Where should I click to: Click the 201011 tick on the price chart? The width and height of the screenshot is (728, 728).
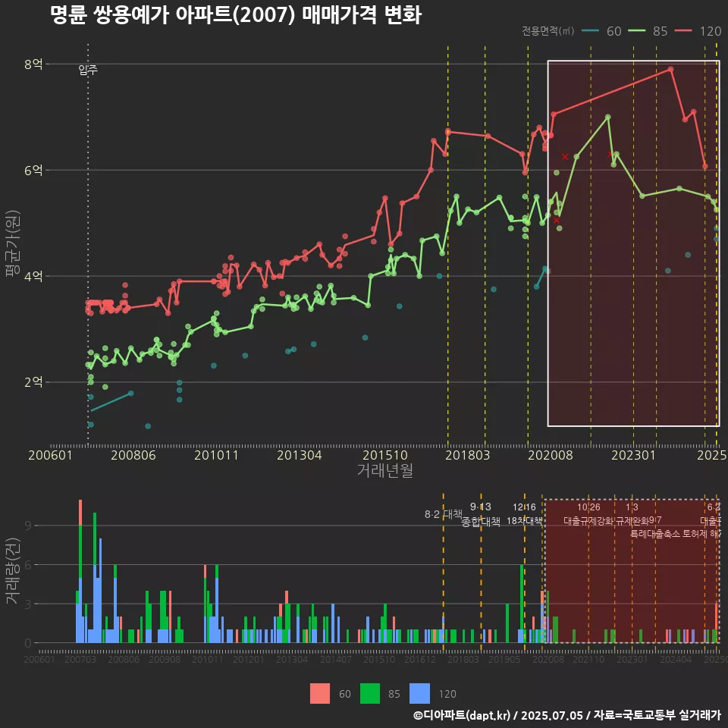[216, 455]
